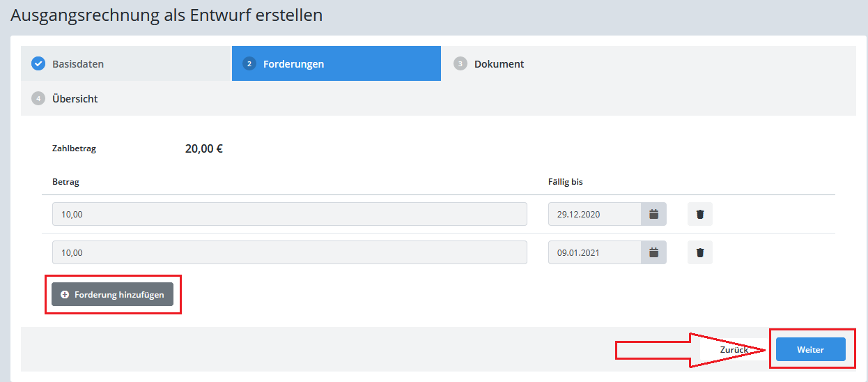This screenshot has width=868, height=382.
Task: Jump to the Übersicht step
Action: (x=126, y=98)
